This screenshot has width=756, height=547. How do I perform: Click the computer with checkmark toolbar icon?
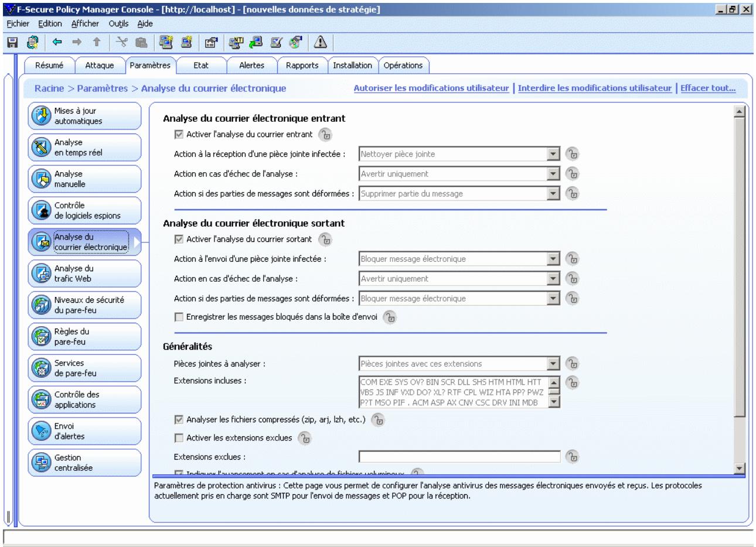pyautogui.click(x=276, y=42)
